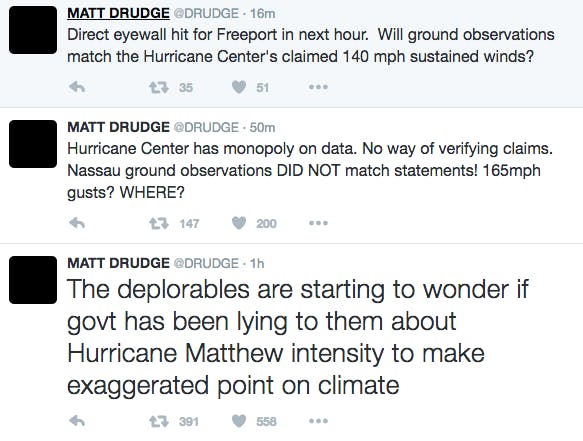The image size is (583, 441).
Task: Open MATT DRUDGE profile from first tweet
Action: pyautogui.click(x=118, y=13)
